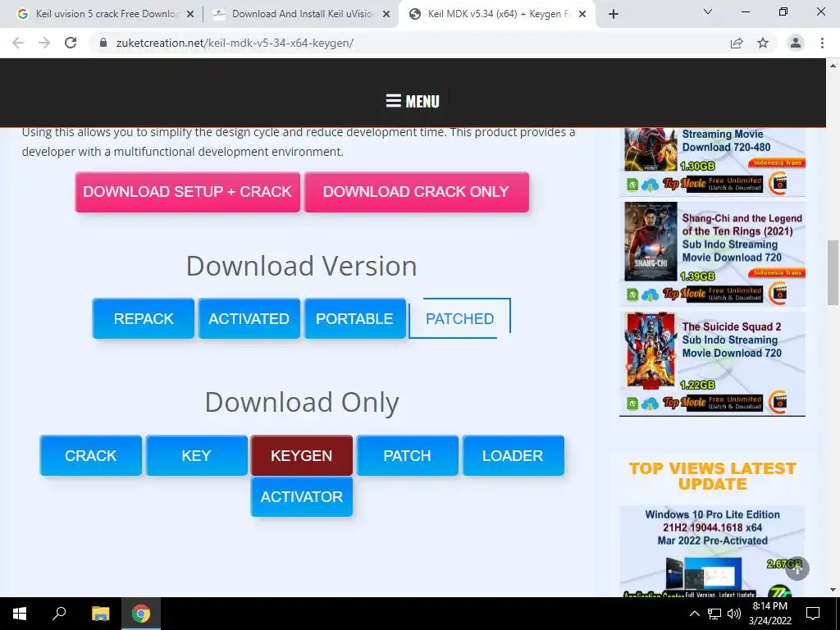This screenshot has width=840, height=630.
Task: Close the Keil uvision 5 crack tab
Action: click(x=190, y=15)
